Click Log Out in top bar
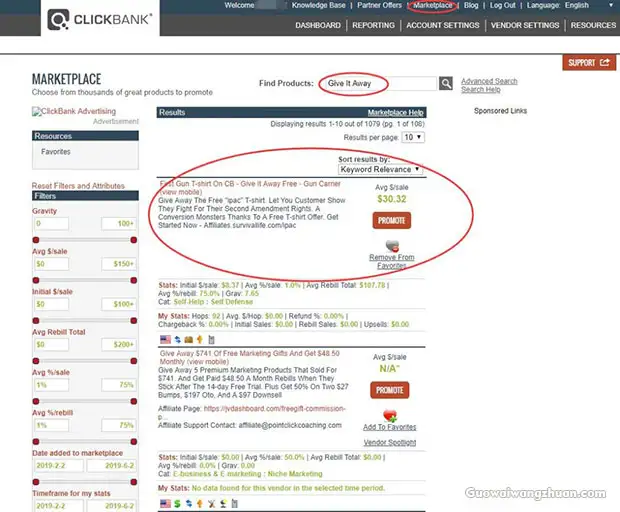Viewport: 620px width, 512px height. (503, 5)
